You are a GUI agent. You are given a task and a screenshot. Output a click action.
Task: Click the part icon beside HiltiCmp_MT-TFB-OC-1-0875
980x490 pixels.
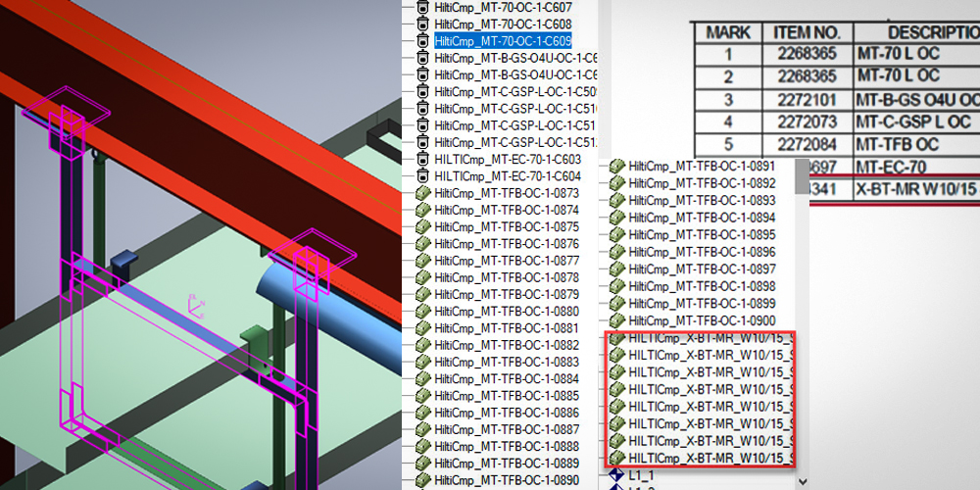click(423, 227)
